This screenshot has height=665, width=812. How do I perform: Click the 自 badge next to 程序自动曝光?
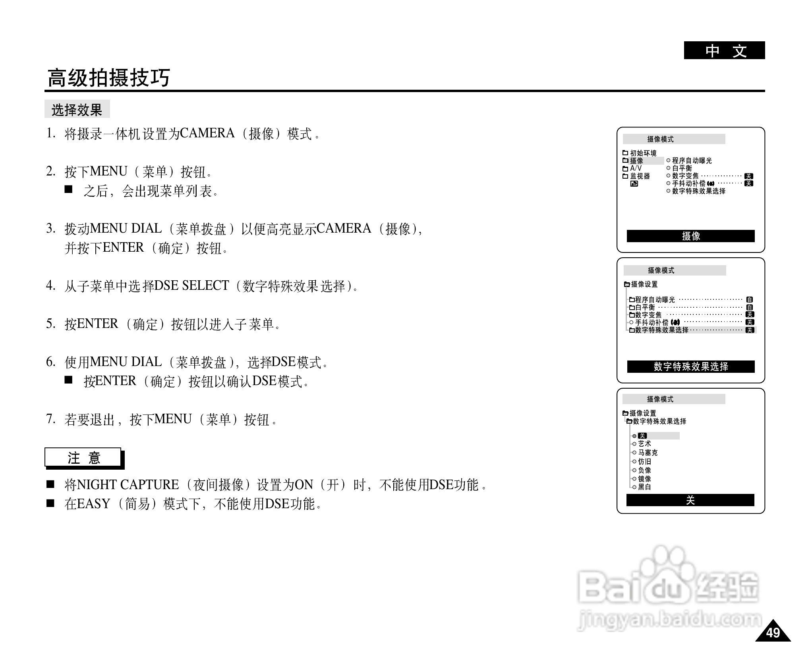[749, 300]
